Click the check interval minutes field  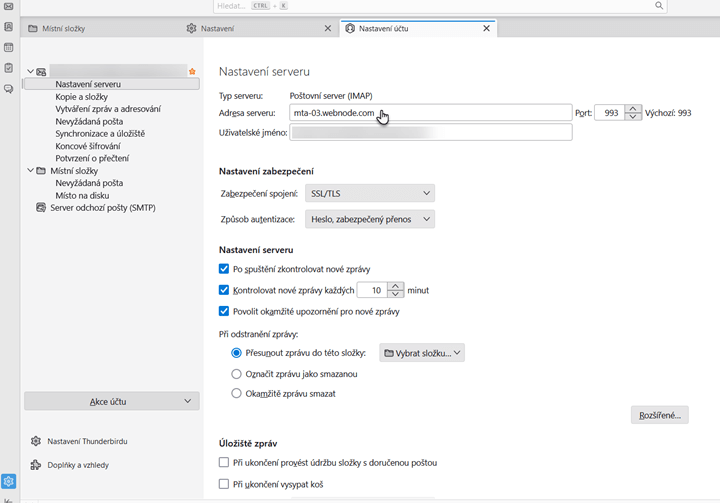click(x=373, y=290)
